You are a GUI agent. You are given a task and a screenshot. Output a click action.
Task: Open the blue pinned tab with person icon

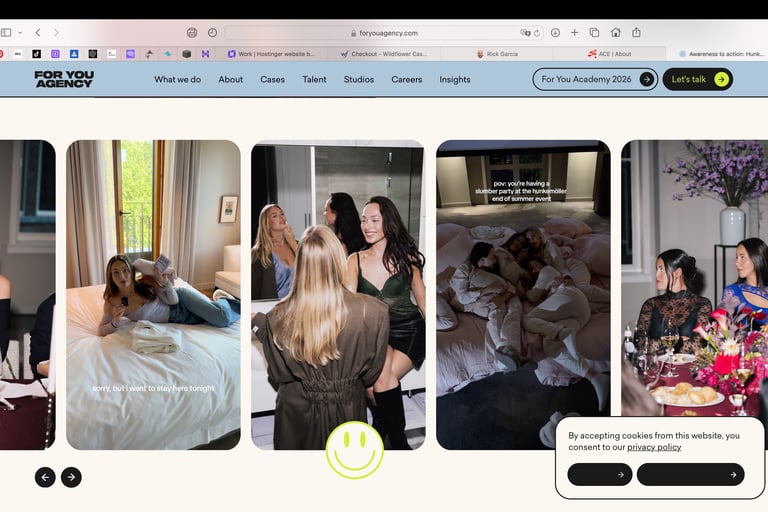click(x=74, y=54)
